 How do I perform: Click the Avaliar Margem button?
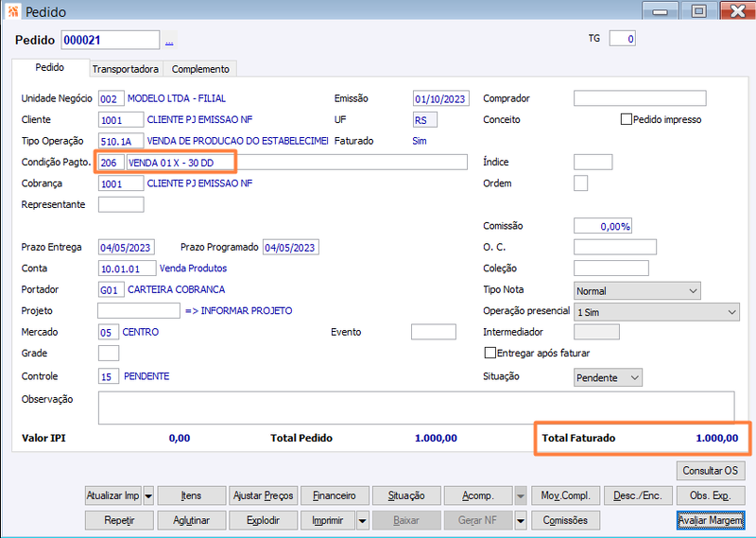tap(711, 521)
